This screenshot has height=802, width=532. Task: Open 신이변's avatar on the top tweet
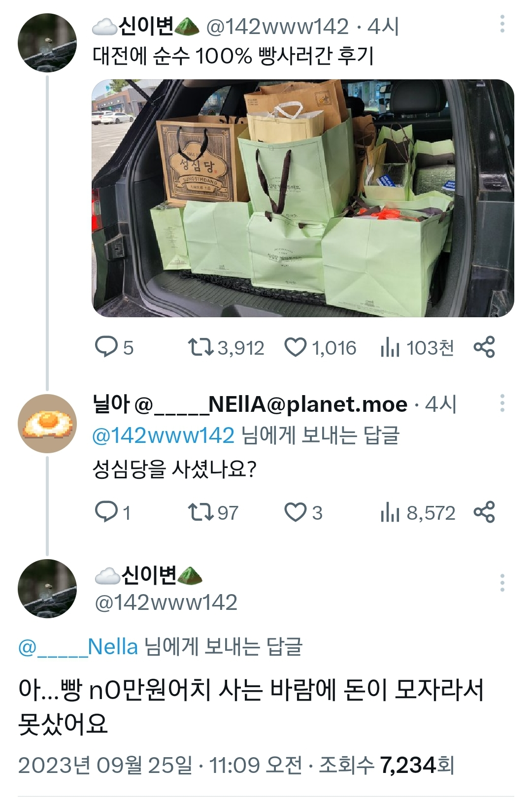[47, 43]
